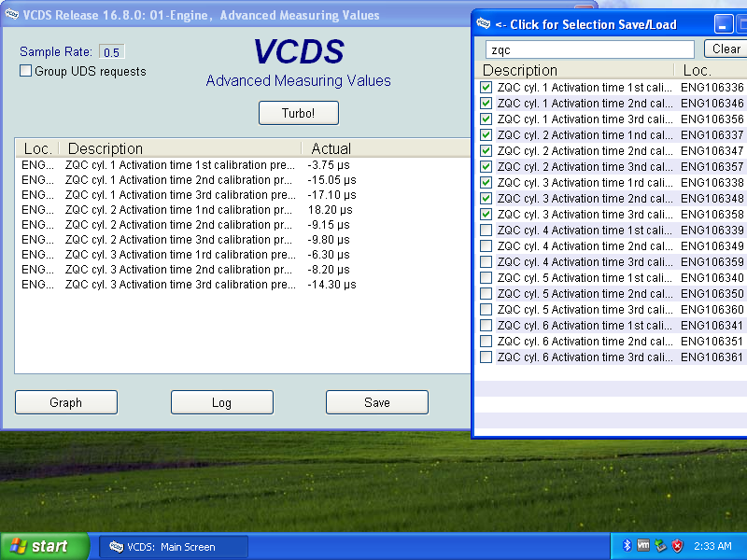Select row with value -6.30 µs
Image resolution: width=747 pixels, height=560 pixels.
click(x=243, y=254)
